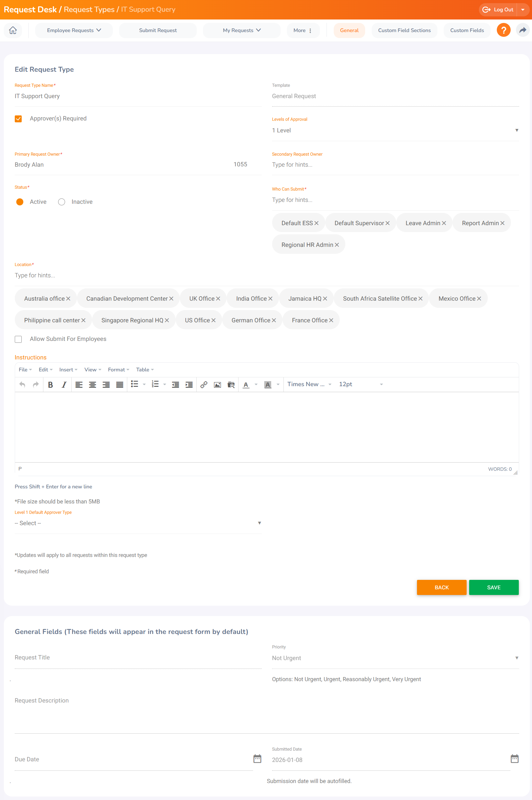Open the Due Date calendar picker
This screenshot has height=800, width=532.
point(257,758)
